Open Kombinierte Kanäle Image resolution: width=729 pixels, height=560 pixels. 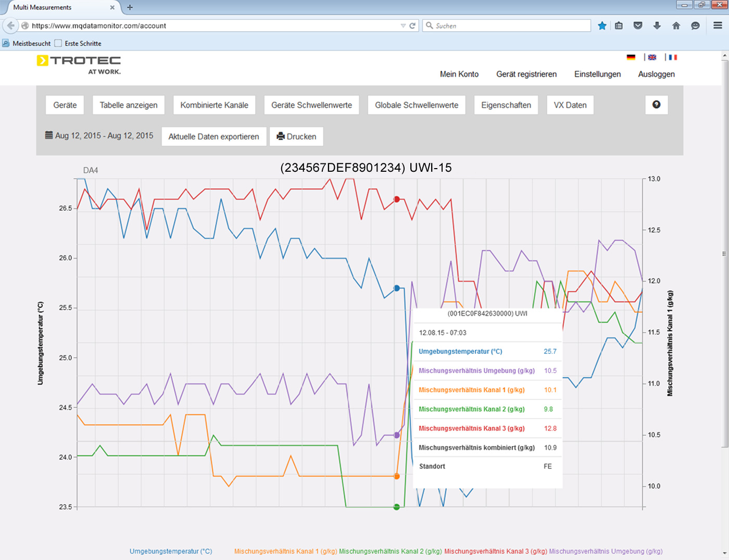click(215, 105)
